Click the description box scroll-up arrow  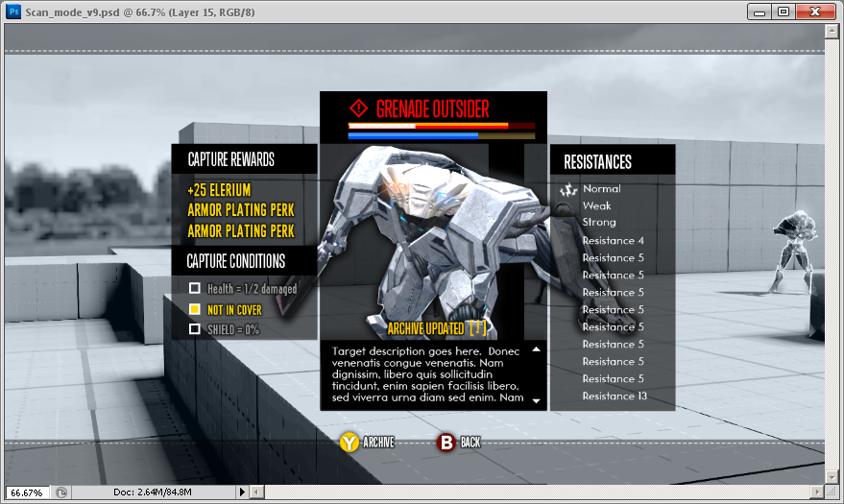click(536, 350)
